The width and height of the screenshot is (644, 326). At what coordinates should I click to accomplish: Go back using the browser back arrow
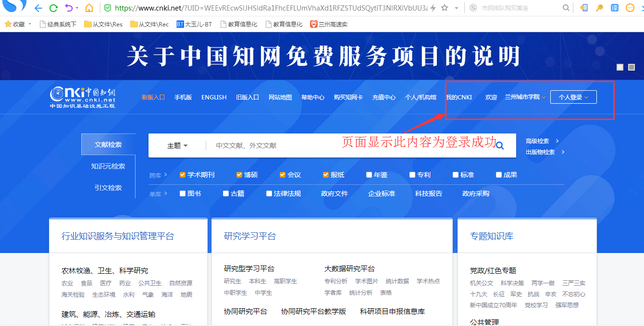tap(38, 8)
